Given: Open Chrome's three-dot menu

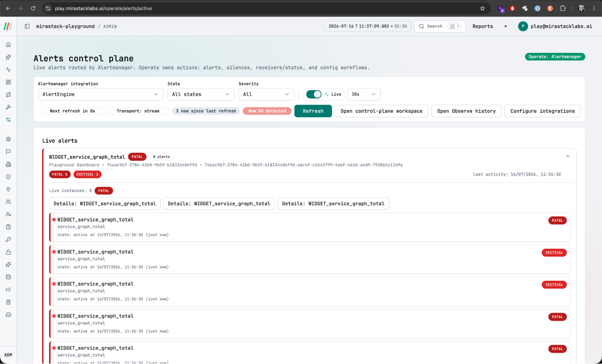Looking at the screenshot, I should pyautogui.click(x=594, y=8).
